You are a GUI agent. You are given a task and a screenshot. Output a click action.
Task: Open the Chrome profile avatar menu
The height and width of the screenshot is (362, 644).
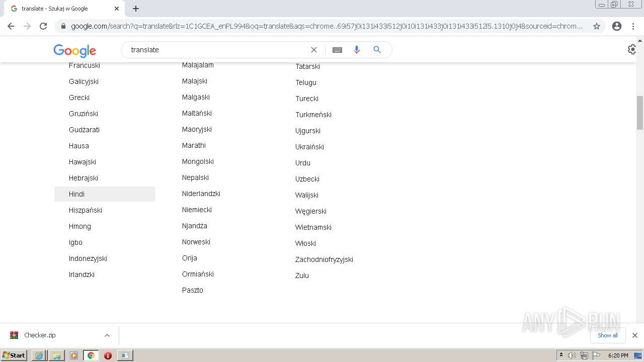tap(617, 26)
